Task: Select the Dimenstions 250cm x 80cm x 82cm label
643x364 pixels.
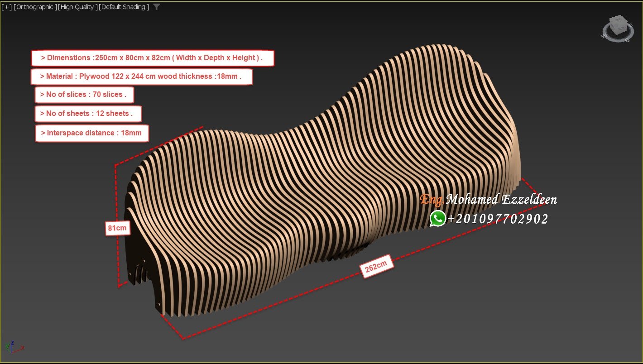Action: tap(152, 58)
